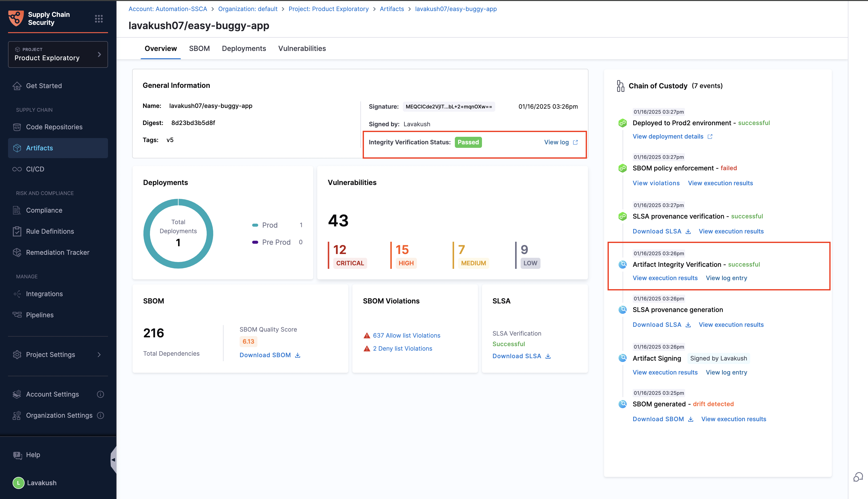The width and height of the screenshot is (868, 499).
Task: Click the download icon beside Download SBOM
Action: pyautogui.click(x=298, y=355)
